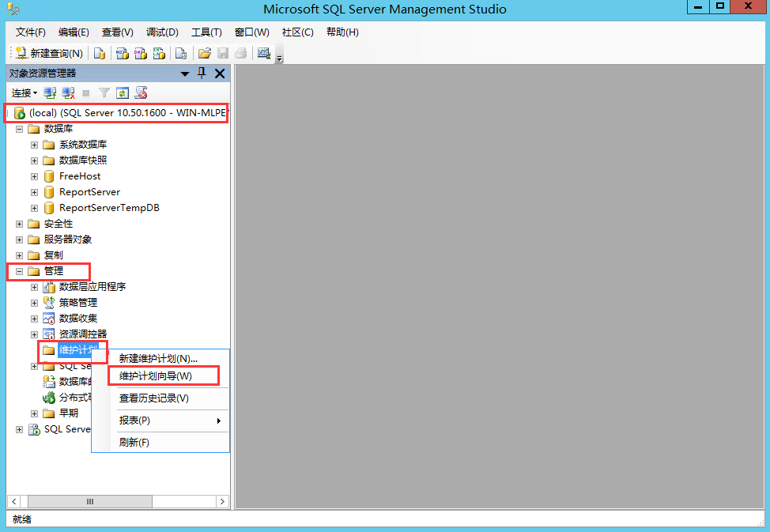Viewport: 770px width, 532px height.
Task: Expand the 数据库快照 folder
Action: coord(34,160)
